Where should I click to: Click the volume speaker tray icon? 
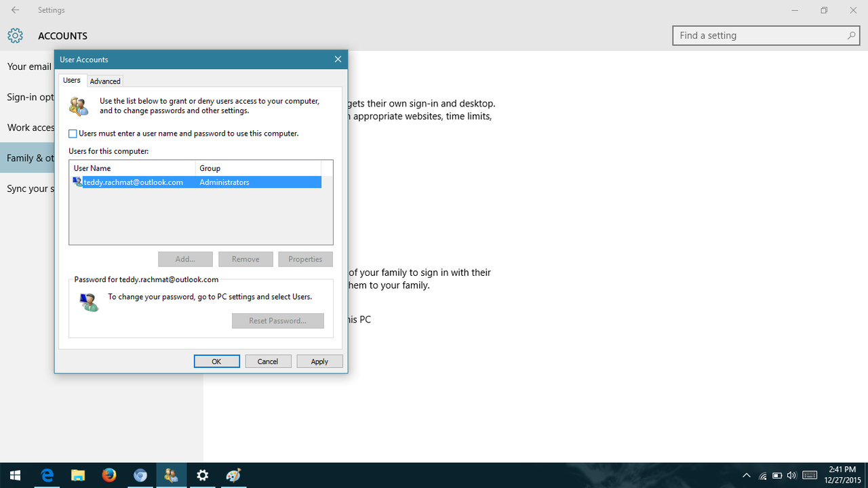pyautogui.click(x=791, y=476)
